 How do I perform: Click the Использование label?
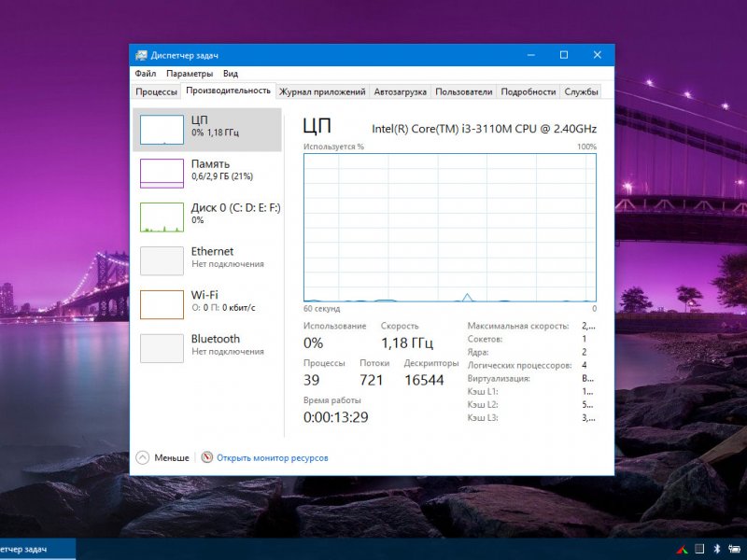(x=335, y=326)
